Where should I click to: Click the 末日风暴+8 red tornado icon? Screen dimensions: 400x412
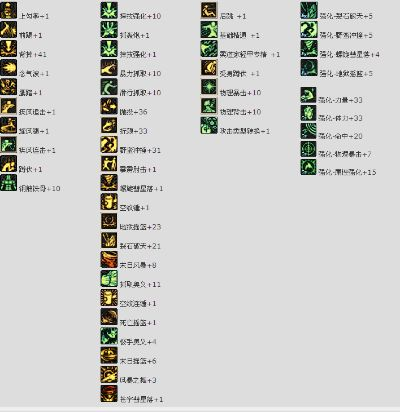(x=109, y=260)
